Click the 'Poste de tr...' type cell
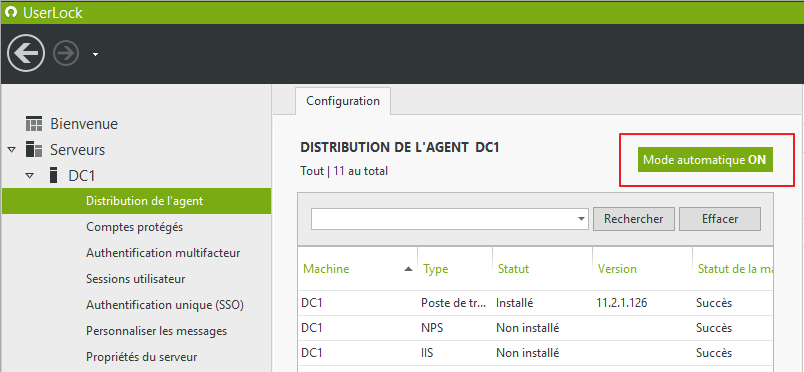The height and width of the screenshot is (372, 804). tap(454, 303)
